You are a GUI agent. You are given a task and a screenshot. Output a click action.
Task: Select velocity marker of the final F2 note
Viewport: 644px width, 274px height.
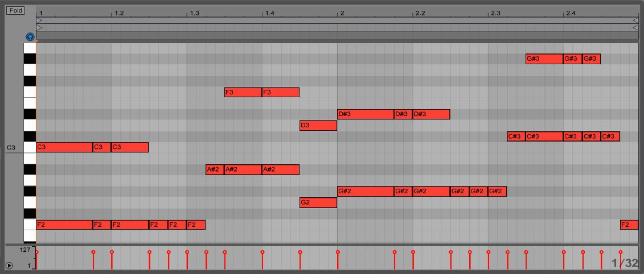[x=620, y=252]
